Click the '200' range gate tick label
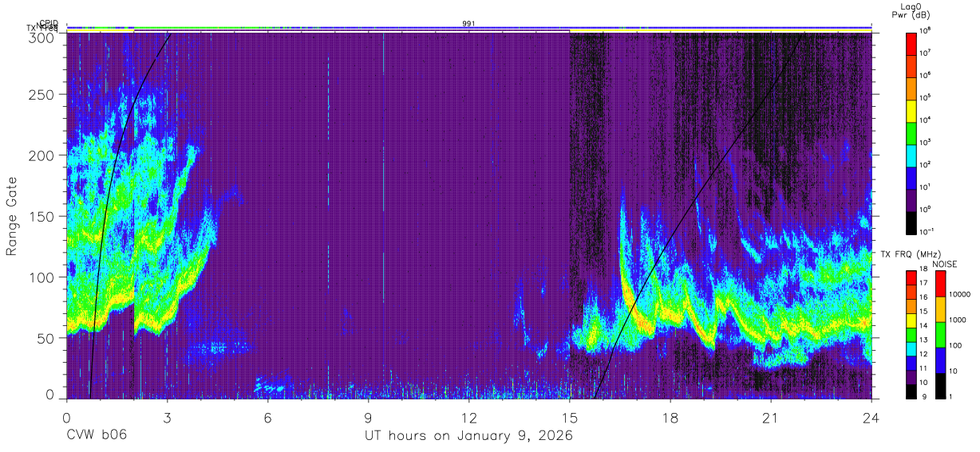Image resolution: width=980 pixels, height=452 pixels. point(42,155)
